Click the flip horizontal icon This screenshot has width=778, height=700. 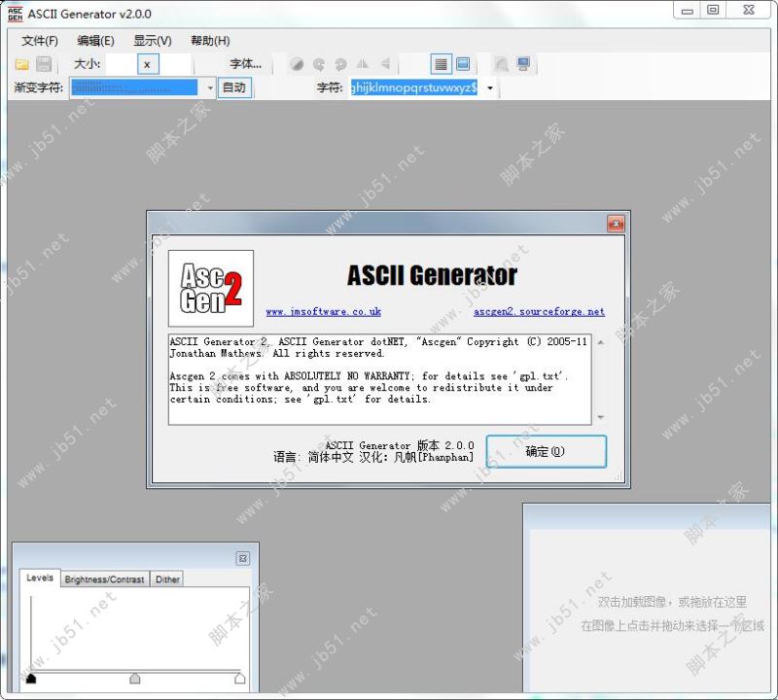[363, 64]
